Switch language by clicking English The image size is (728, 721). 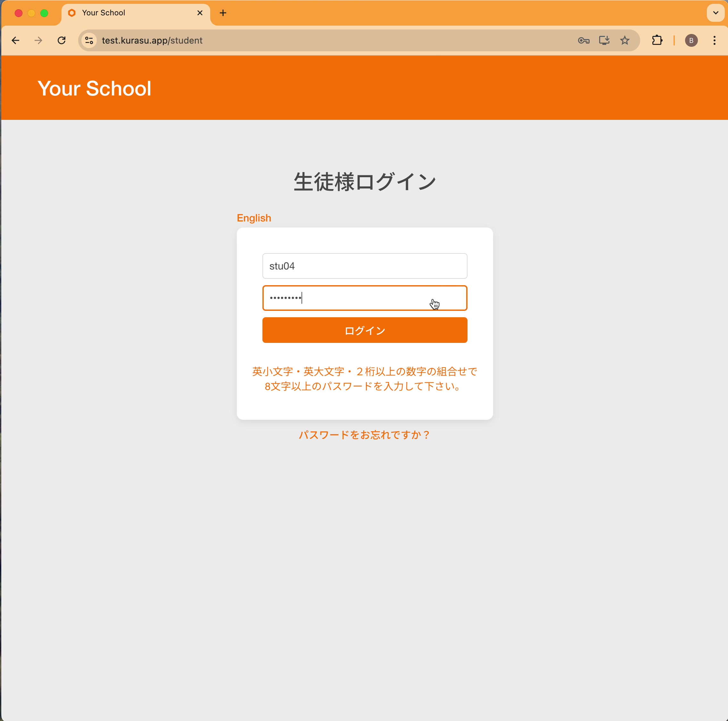pyautogui.click(x=253, y=218)
